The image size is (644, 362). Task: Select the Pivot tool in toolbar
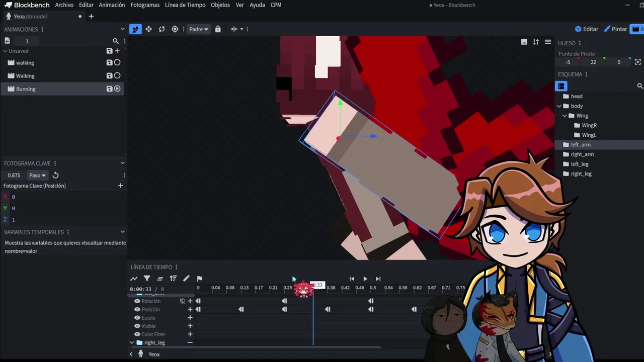point(175,29)
